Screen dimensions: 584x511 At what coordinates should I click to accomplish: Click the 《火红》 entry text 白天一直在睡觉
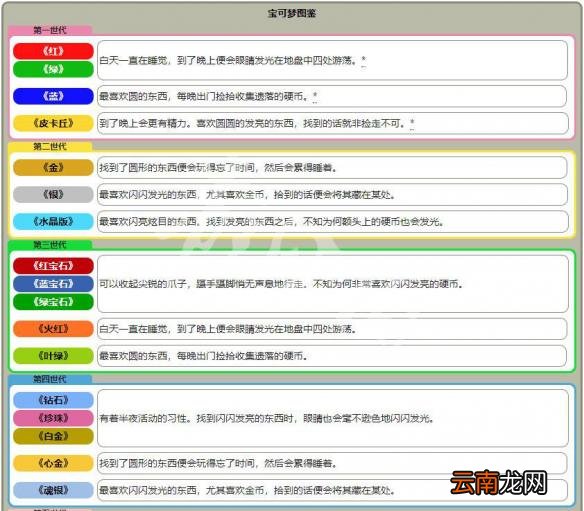click(133, 329)
